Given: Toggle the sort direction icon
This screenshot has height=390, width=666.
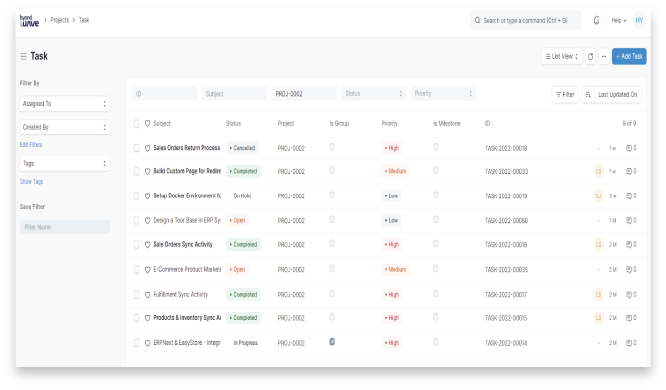Looking at the screenshot, I should point(588,95).
